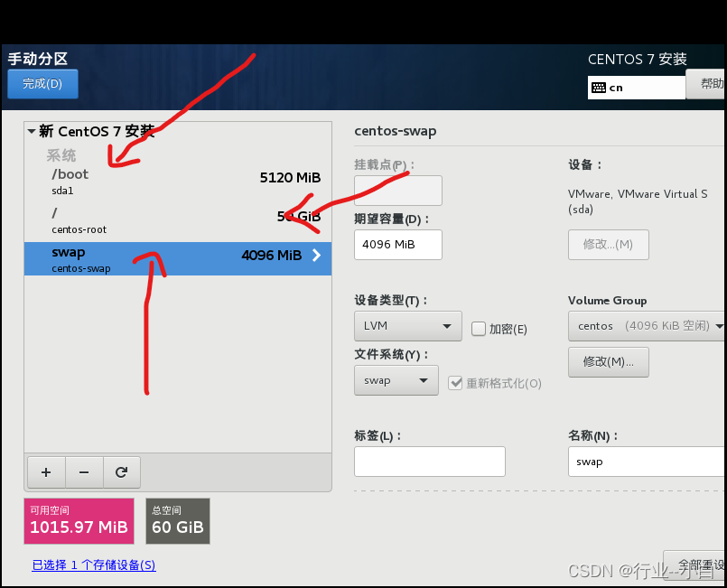Click the 期望容量 4096 MiB field
The image size is (727, 588).
397,245
